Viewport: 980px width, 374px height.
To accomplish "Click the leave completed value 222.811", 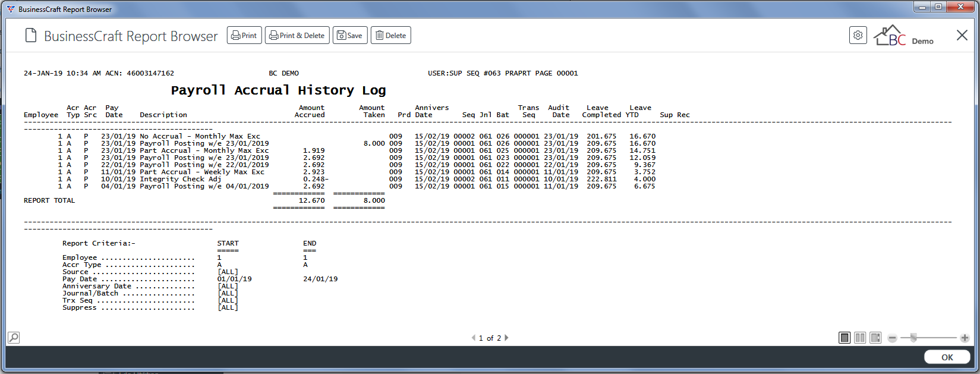I will 601,179.
